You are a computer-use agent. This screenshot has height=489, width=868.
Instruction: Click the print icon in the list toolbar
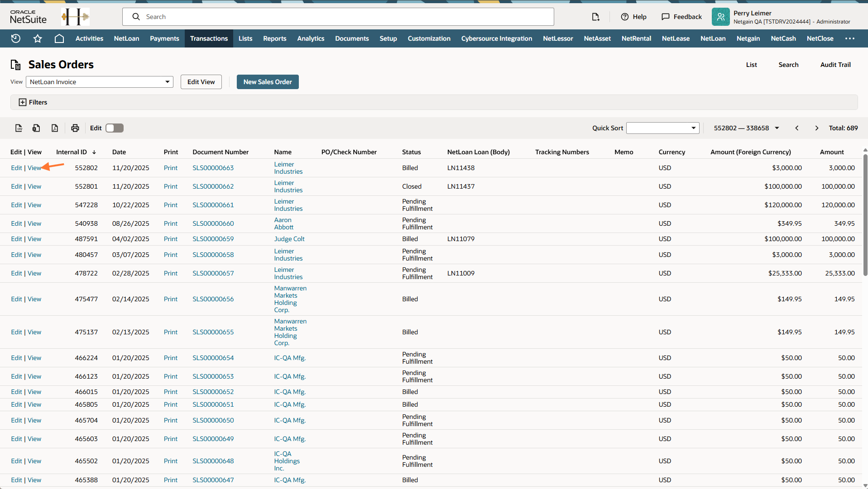pos(75,128)
